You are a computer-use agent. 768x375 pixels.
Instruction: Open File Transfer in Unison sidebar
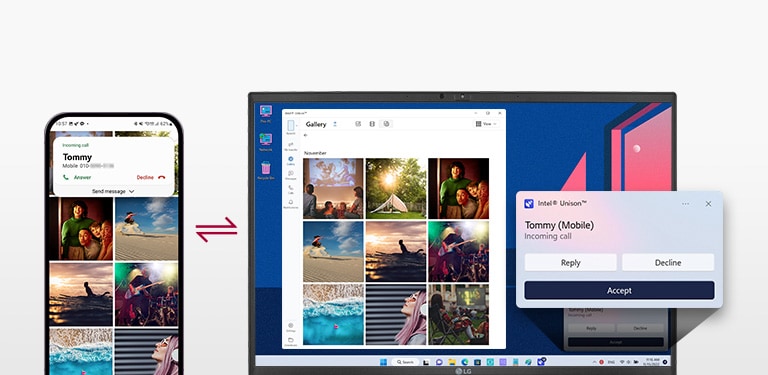pos(290,146)
